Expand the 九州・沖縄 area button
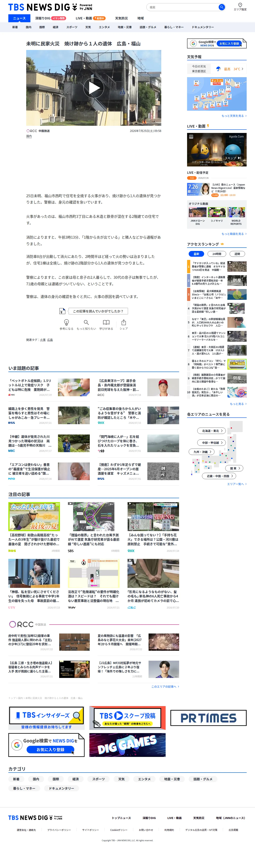The height and width of the screenshot is (868, 255). [202, 452]
